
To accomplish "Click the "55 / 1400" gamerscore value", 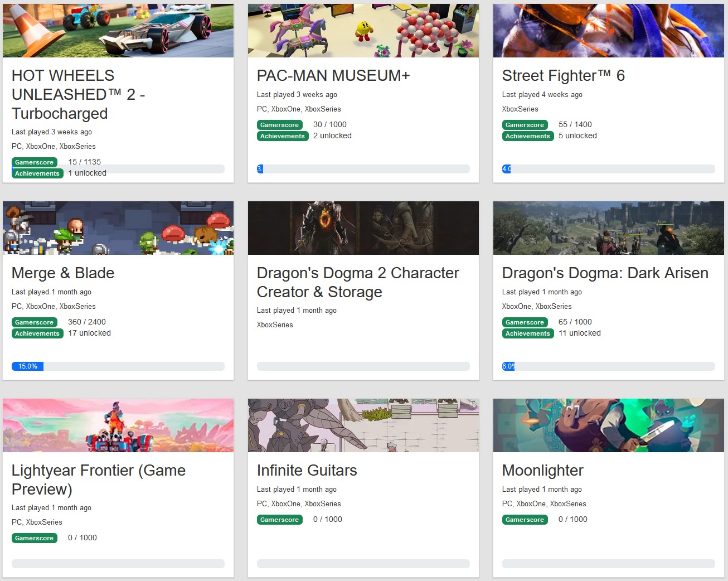I will (575, 124).
